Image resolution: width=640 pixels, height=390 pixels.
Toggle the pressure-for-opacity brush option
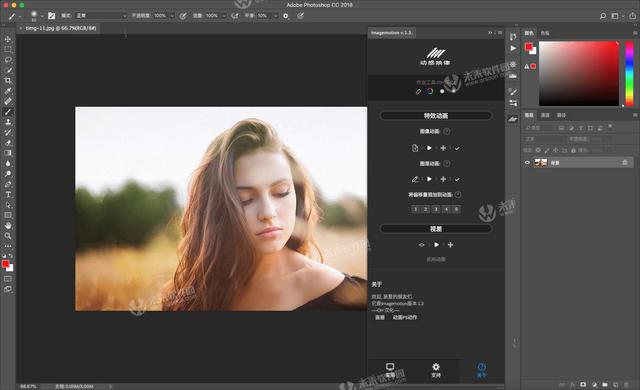pos(183,16)
